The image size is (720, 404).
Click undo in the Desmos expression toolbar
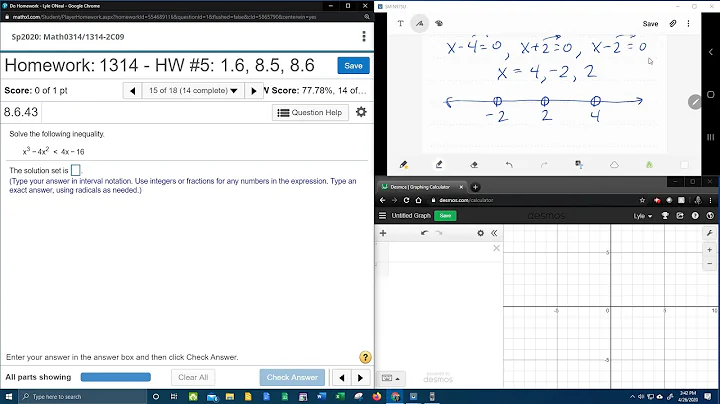pos(424,233)
